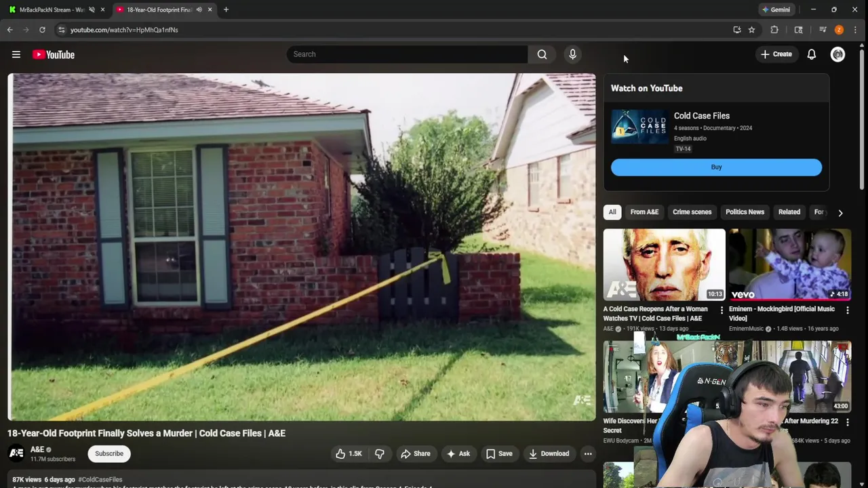Click the main video player

click(302, 247)
